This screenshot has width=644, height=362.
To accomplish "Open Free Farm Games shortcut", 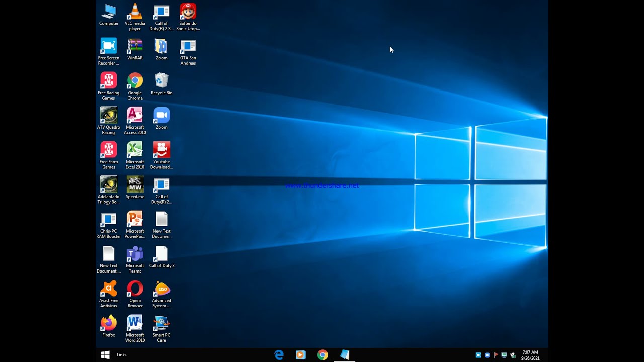I will [109, 156].
